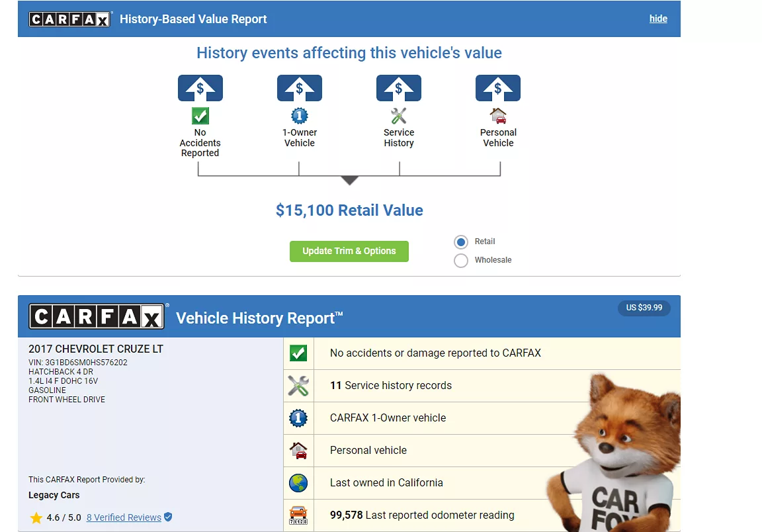Click the 1-Owner Vehicle blue badge icon
762x532 pixels.
point(299,116)
